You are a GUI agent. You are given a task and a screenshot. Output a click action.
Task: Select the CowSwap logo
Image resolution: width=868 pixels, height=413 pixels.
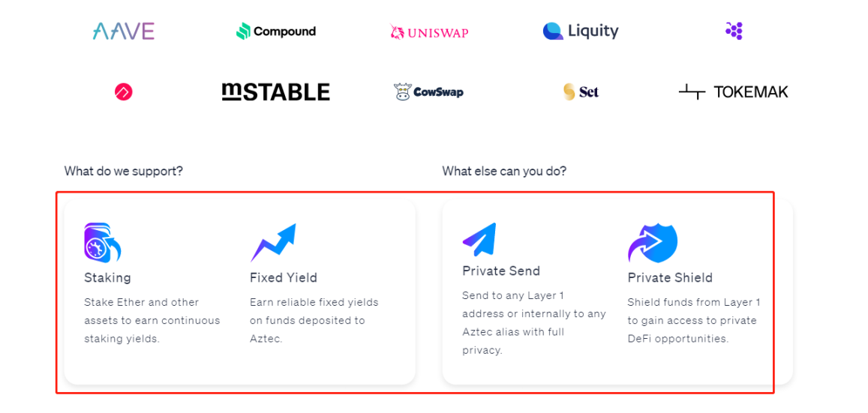coord(428,92)
